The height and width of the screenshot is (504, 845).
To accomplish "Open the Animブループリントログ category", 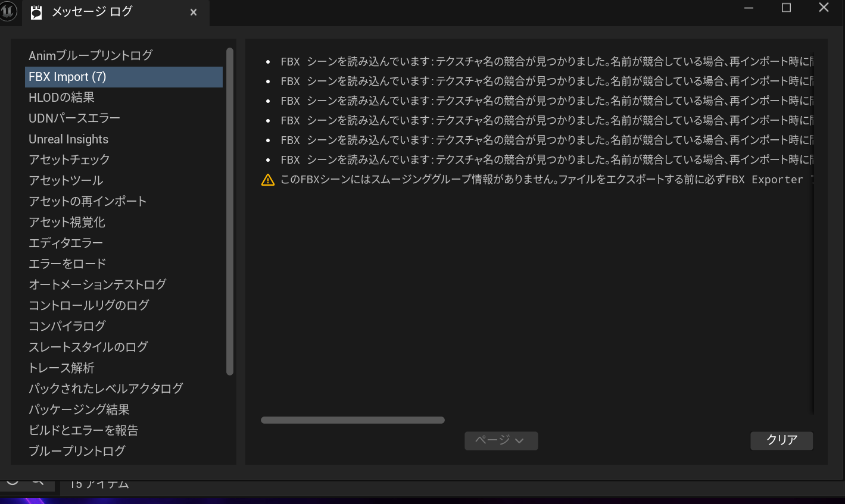I will click(124, 56).
